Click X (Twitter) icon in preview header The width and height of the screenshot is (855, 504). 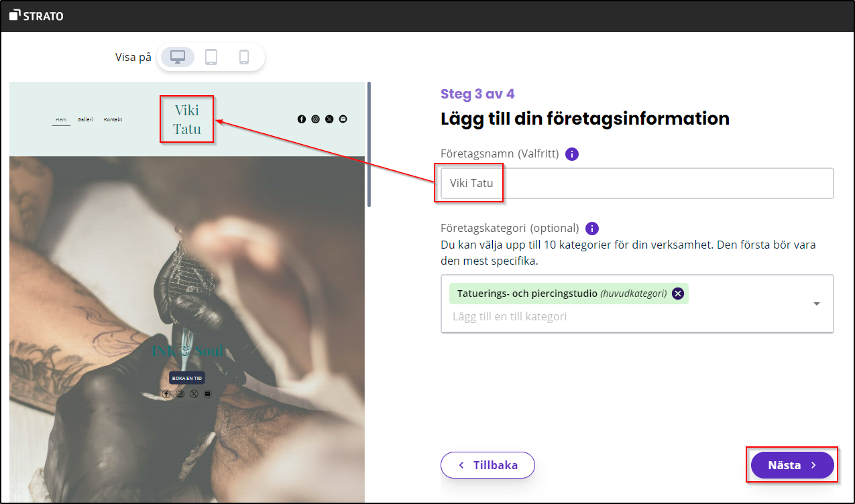pos(329,119)
